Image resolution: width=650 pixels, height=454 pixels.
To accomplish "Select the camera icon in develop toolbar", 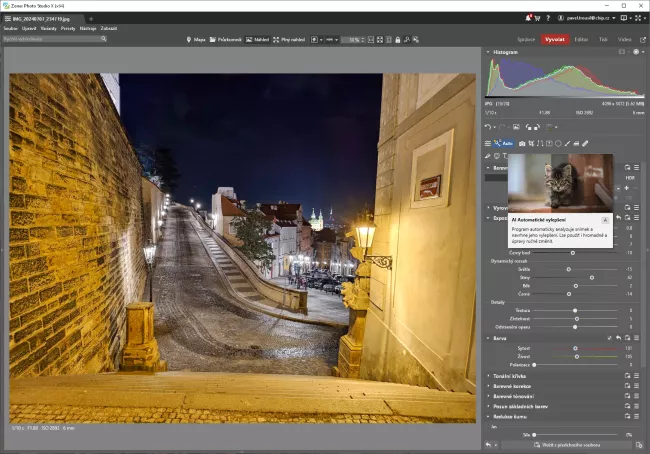I will [x=522, y=143].
